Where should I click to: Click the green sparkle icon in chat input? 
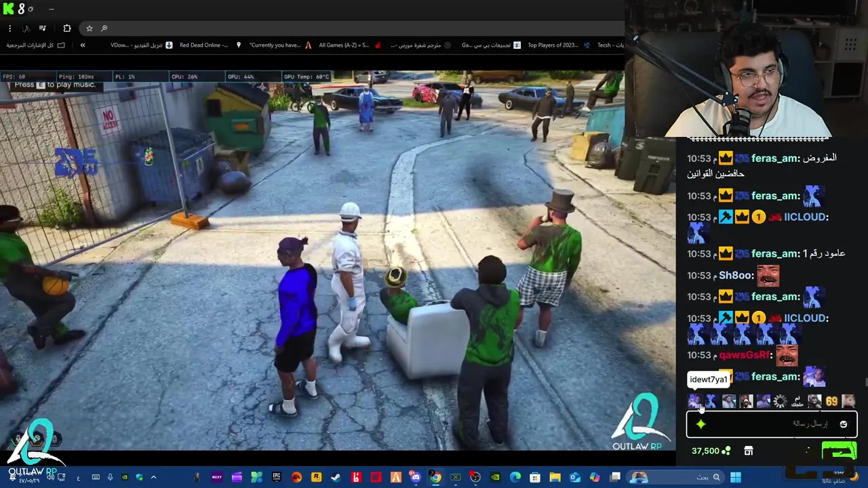click(701, 424)
